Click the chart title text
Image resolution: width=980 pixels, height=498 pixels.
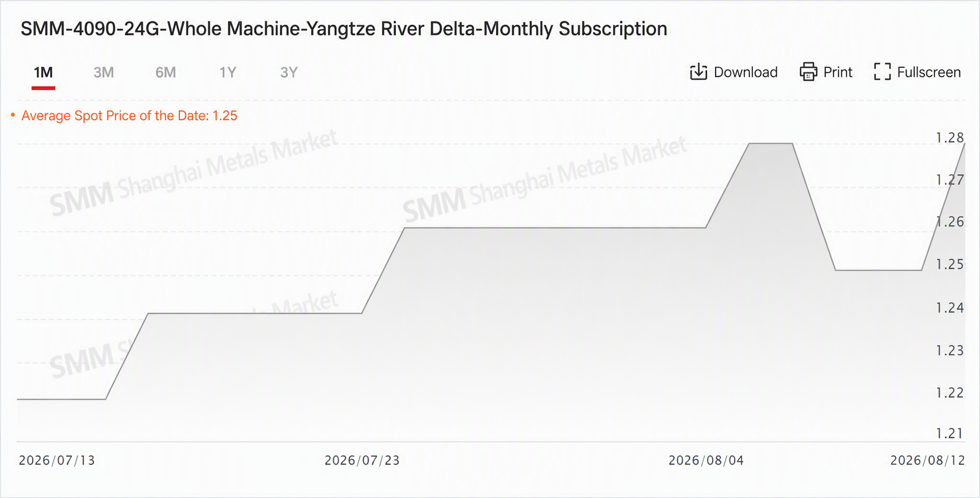pos(344,29)
